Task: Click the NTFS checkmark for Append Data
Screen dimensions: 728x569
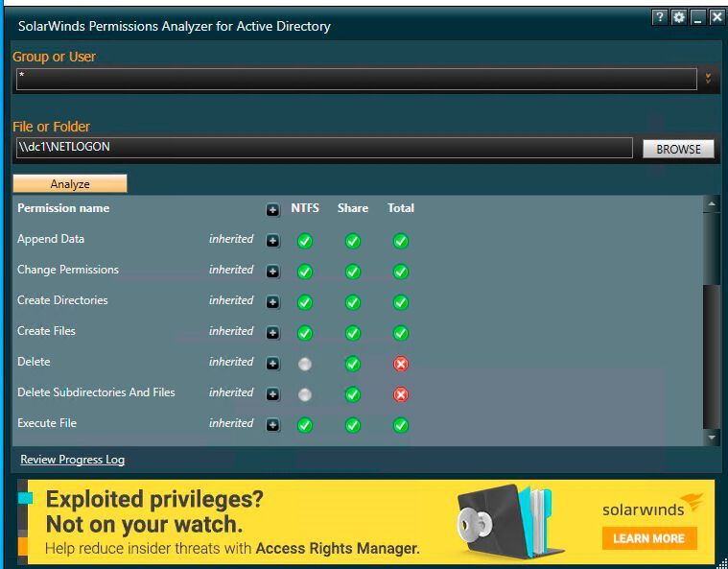Action: pyautogui.click(x=305, y=241)
